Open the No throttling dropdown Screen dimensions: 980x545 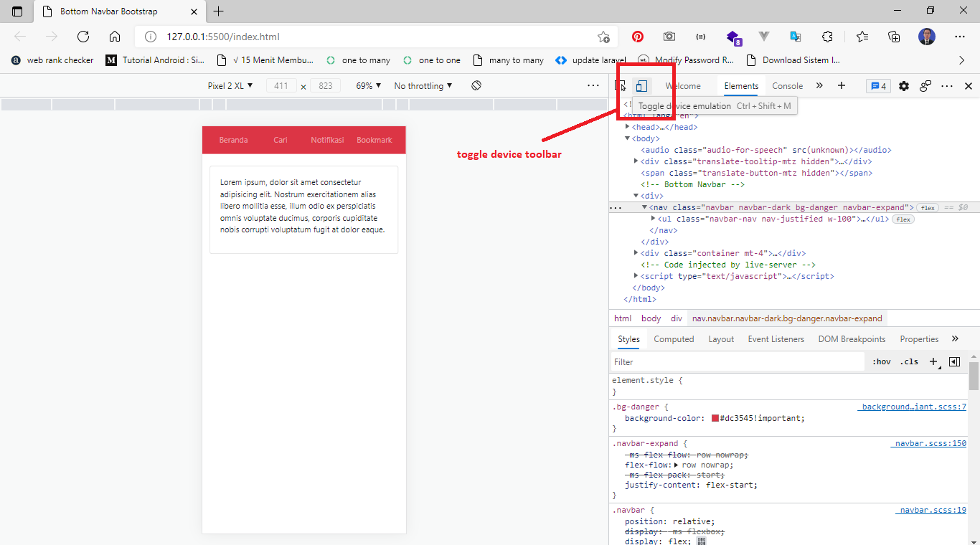tap(423, 85)
